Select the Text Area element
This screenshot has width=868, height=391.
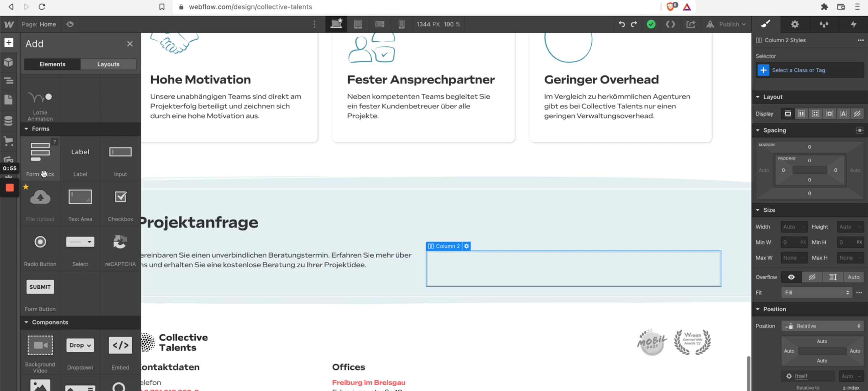(x=80, y=204)
